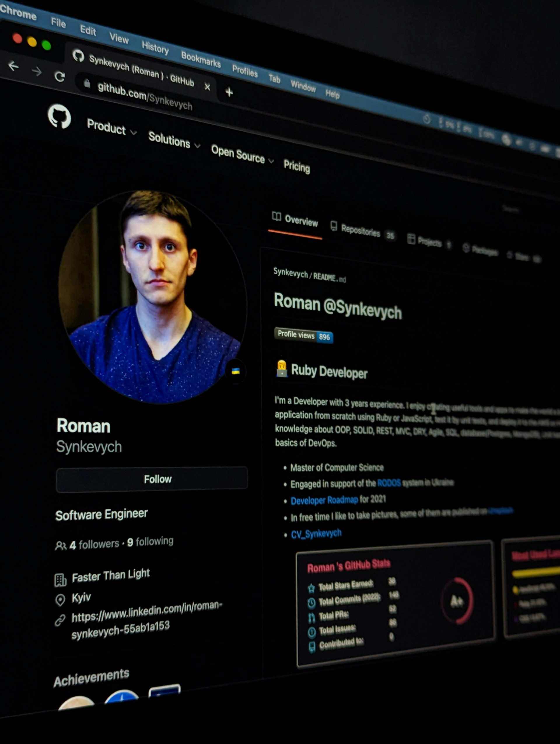Click the Ukraine flag status badge
Viewport: 560px width, 744px height.
click(236, 371)
